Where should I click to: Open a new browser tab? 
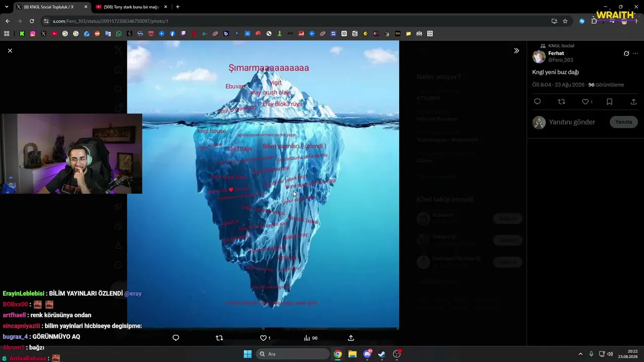click(x=178, y=7)
